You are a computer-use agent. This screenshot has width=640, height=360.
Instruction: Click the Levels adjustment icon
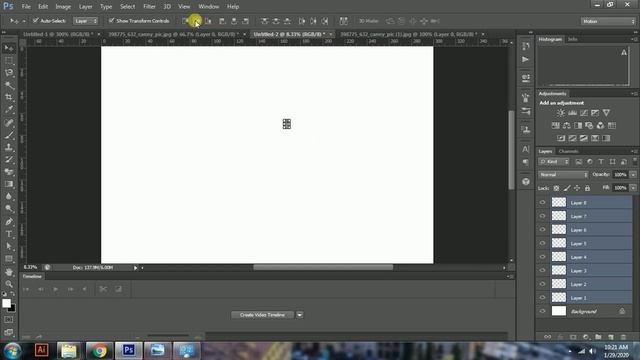click(572, 113)
